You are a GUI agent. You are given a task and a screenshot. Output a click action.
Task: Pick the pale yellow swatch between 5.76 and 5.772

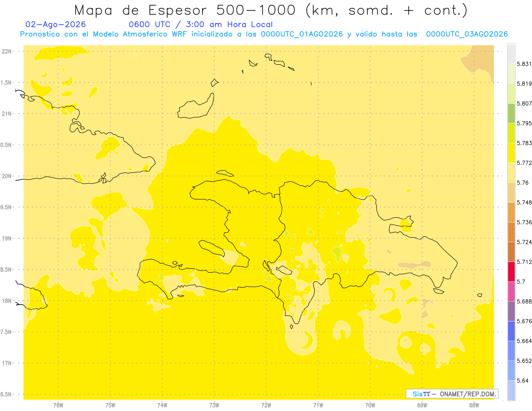click(511, 172)
